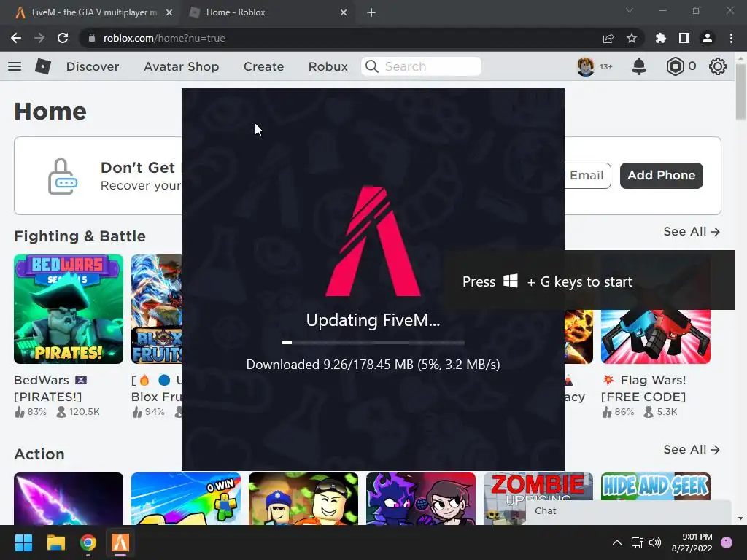Screen dimensions: 747x560
Task: Open the notification center badge
Action: click(727, 542)
